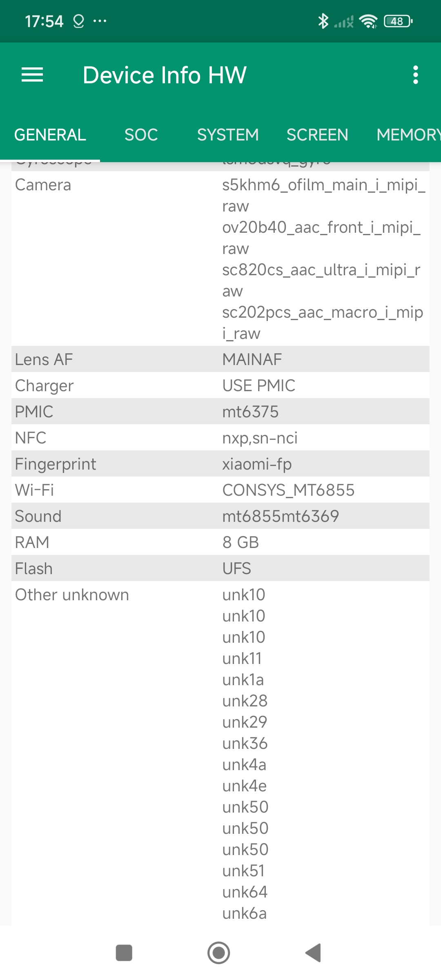441x980 pixels.
Task: Tap the Bluetooth status bar icon
Action: pyautogui.click(x=323, y=21)
